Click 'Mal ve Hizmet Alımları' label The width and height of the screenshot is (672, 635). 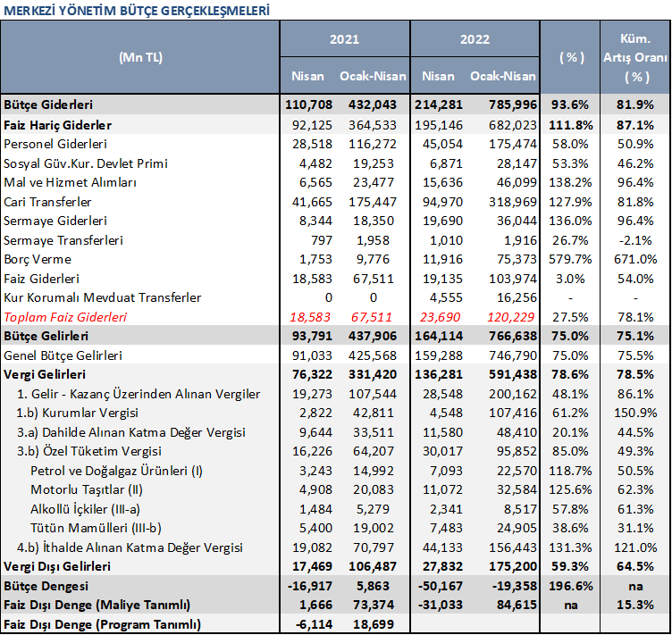tap(70, 182)
